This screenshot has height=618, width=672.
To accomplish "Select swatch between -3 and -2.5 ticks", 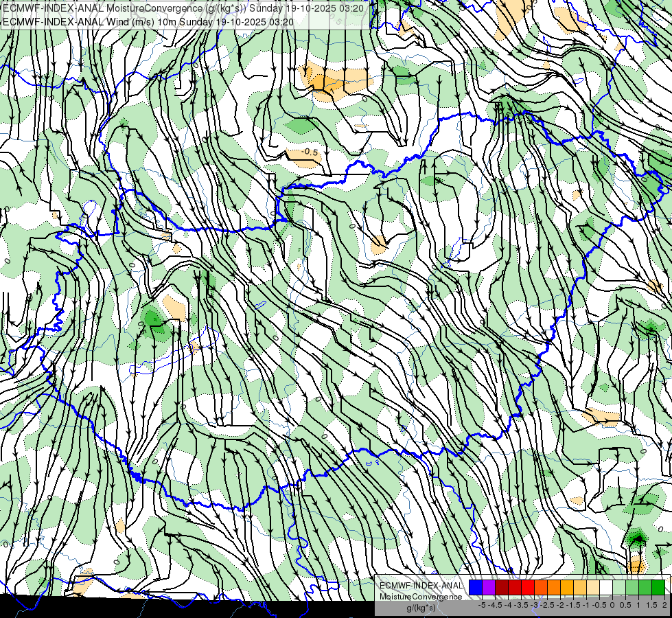I will coord(541,587).
